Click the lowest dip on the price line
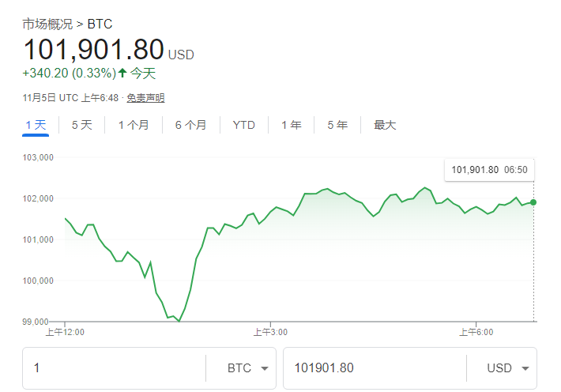This screenshot has width=561, height=392. (x=179, y=320)
